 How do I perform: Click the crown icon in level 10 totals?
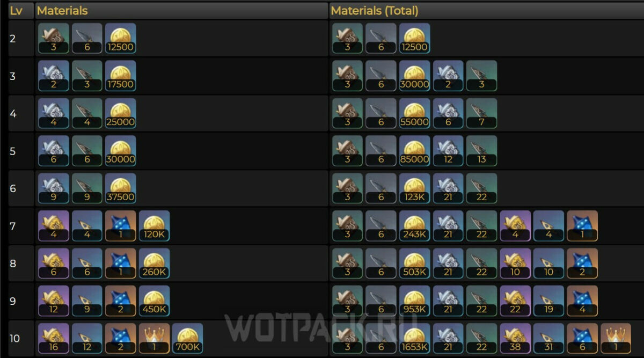(616, 339)
